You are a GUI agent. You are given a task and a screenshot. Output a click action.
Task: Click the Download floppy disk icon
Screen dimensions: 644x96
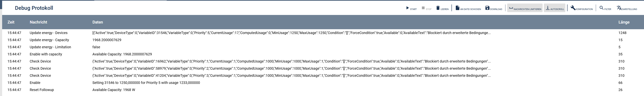[487, 8]
